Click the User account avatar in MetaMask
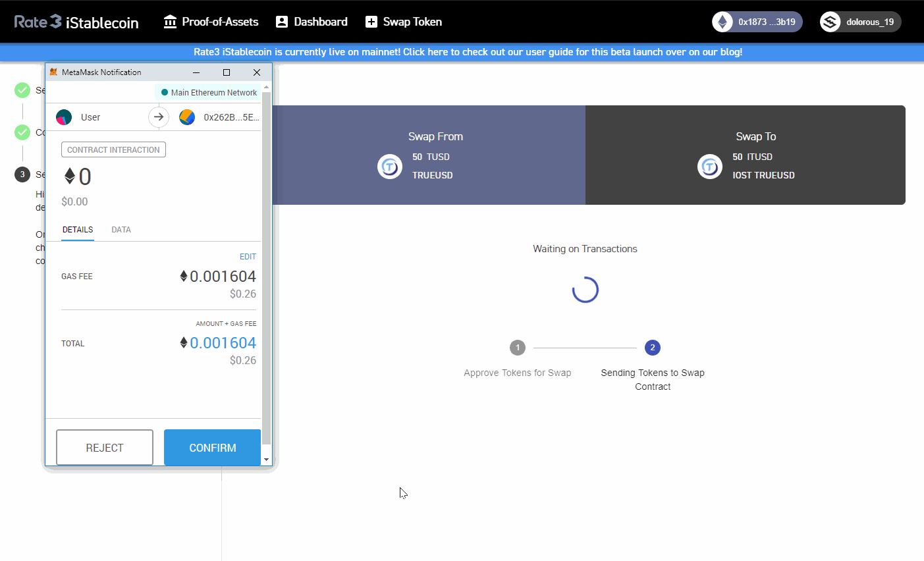This screenshot has width=924, height=561. (64, 117)
